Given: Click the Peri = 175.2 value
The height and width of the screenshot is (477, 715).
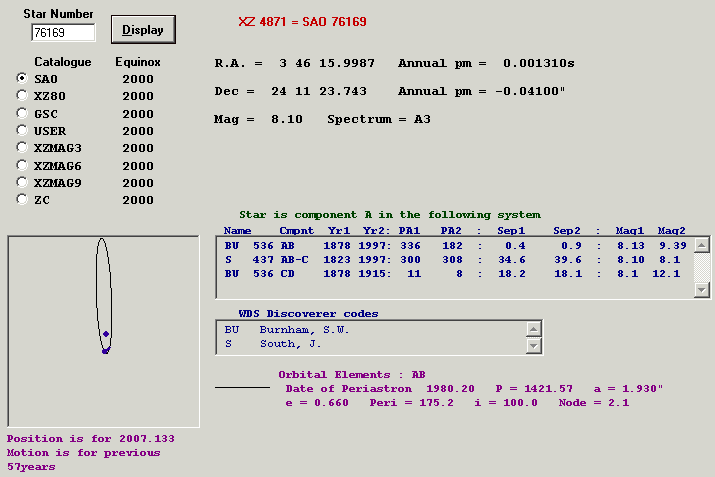Looking at the screenshot, I should coord(411,403).
